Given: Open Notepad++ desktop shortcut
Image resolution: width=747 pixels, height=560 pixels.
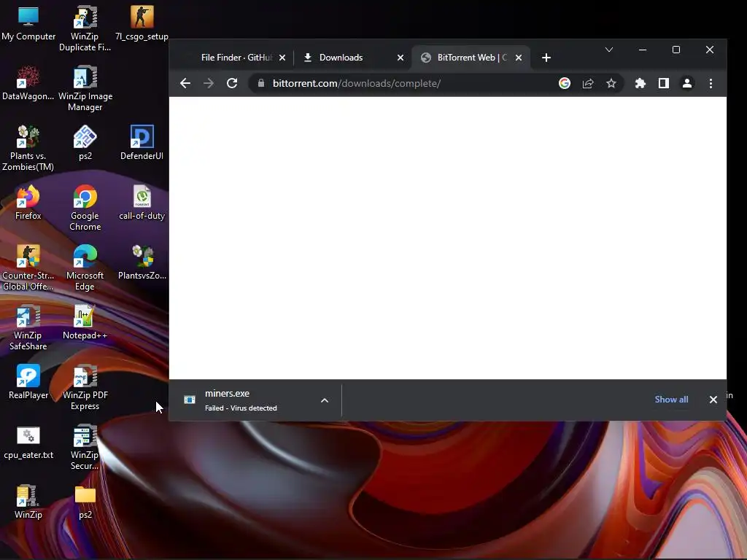Looking at the screenshot, I should [x=85, y=322].
